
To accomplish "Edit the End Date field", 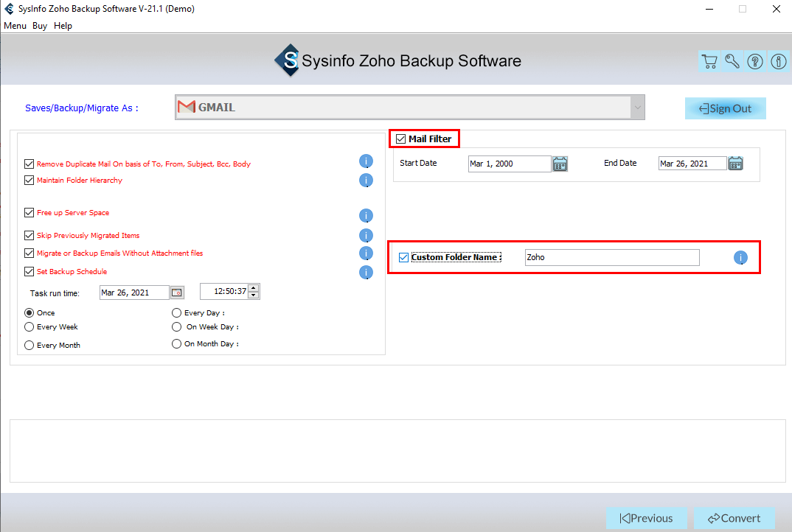I will 692,164.
